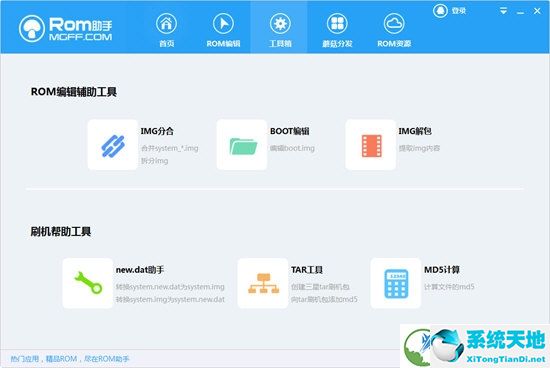Launch the new.dat助手 wrench icon
Viewport: 550px width, 368px height.
click(88, 283)
